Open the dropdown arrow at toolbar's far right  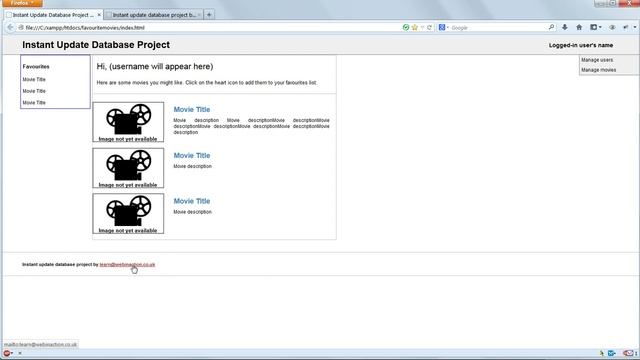tap(635, 27)
